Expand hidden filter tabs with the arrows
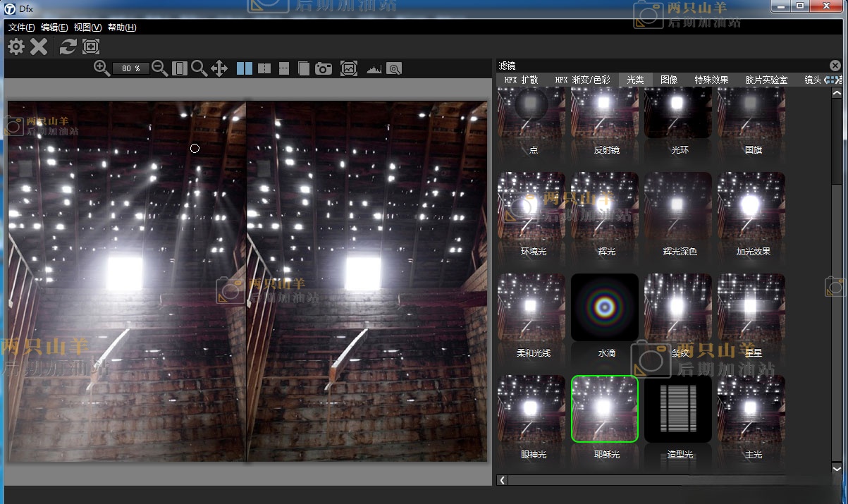 point(833,80)
